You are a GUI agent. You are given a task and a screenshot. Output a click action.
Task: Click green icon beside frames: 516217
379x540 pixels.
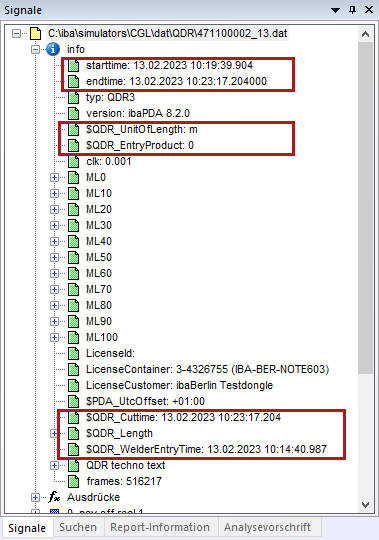pyautogui.click(x=73, y=481)
